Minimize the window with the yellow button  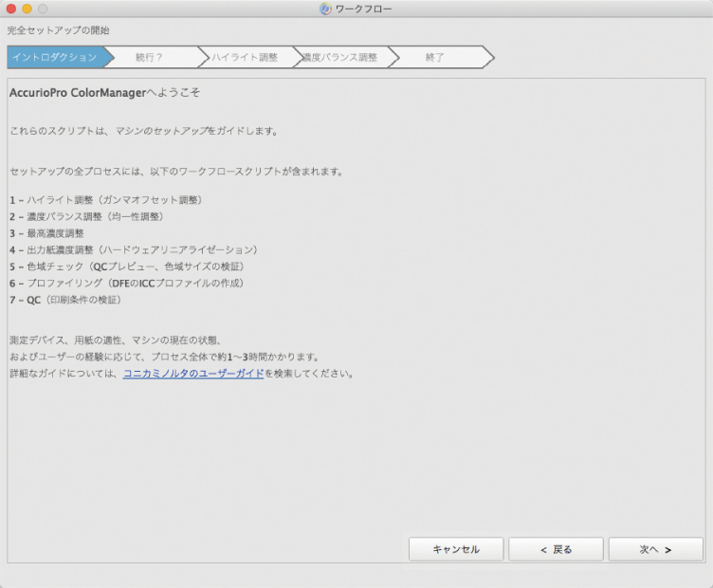27,9
